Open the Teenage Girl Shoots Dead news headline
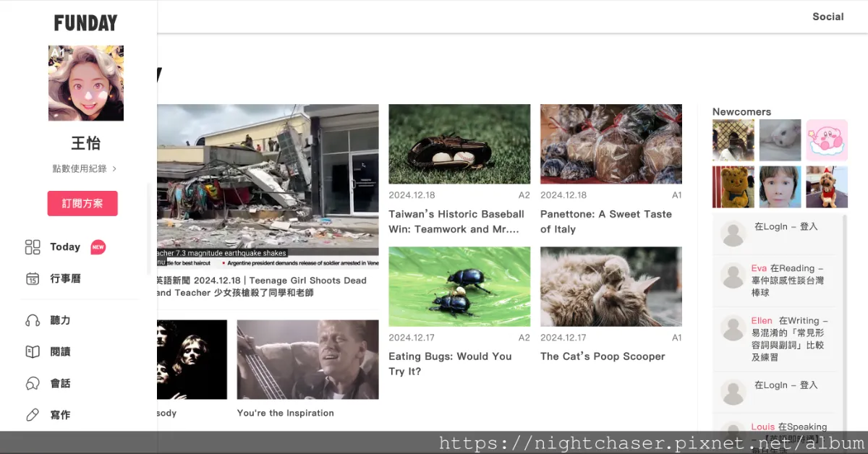 coord(261,286)
